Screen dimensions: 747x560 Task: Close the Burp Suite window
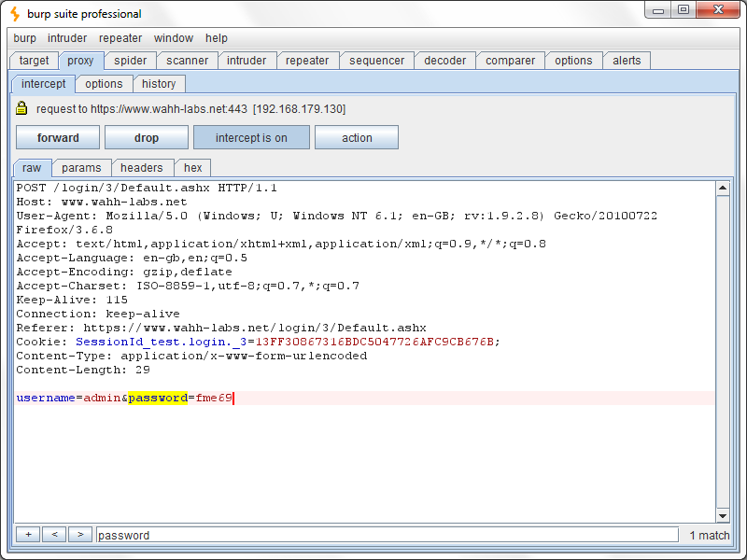pos(718,10)
